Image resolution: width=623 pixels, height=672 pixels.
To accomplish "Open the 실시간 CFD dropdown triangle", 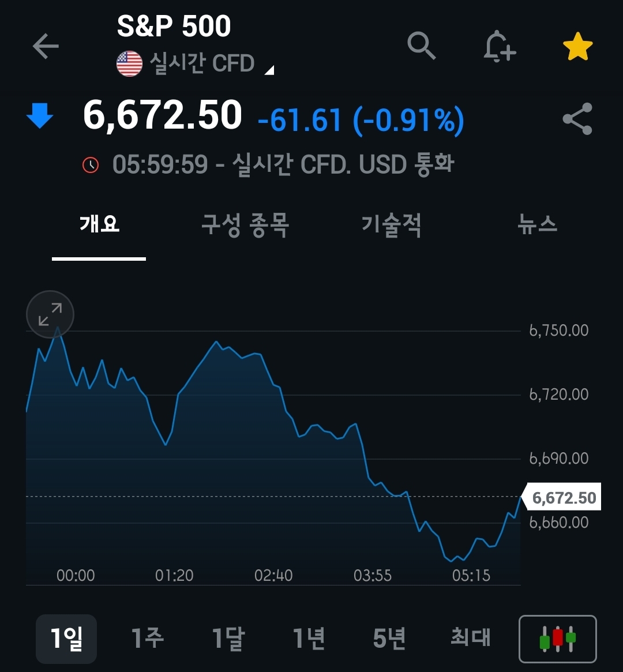I will tap(269, 70).
